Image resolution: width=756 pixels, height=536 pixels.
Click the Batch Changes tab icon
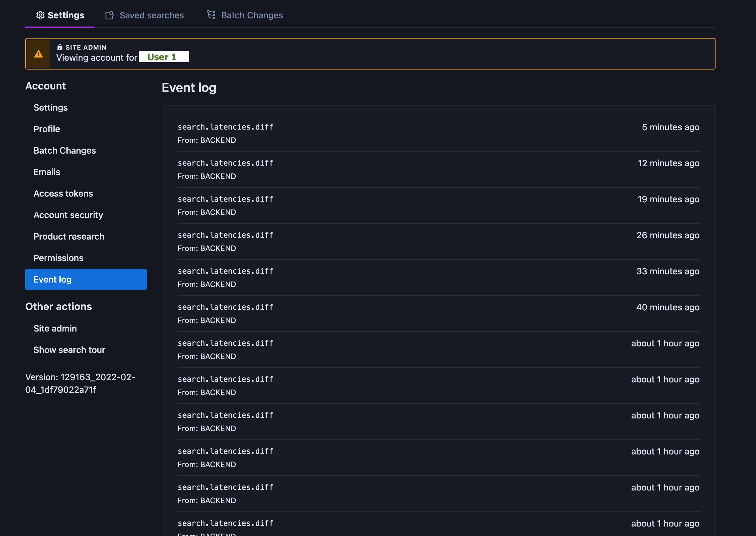tap(211, 15)
